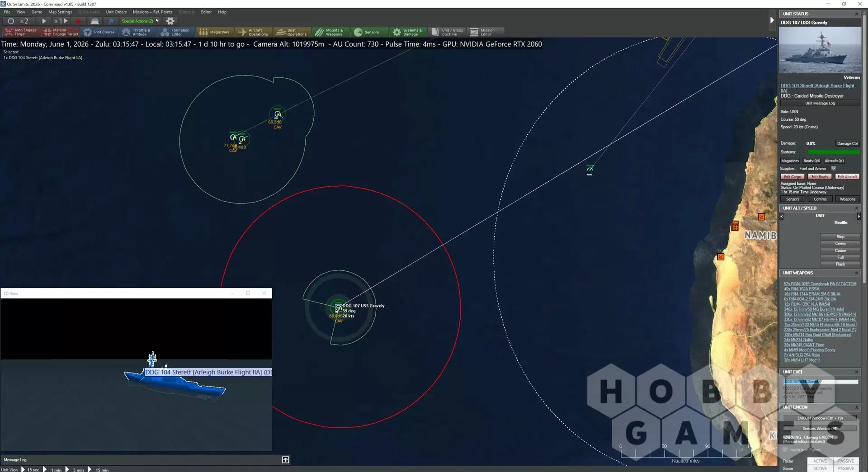
Task: Open Boat Operations
Action: [292, 32]
